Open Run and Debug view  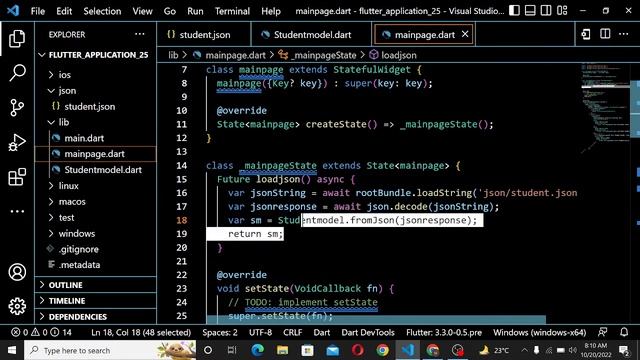pyautogui.click(x=17, y=142)
